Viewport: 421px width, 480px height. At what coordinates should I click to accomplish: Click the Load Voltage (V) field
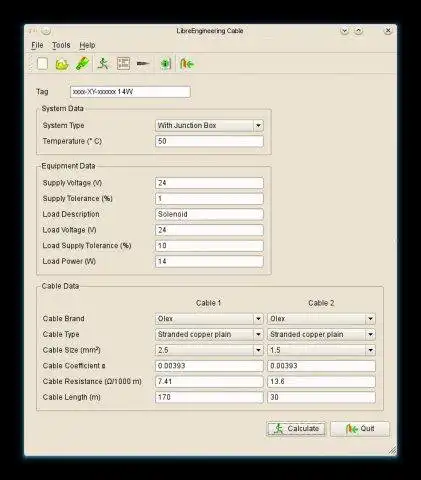[x=209, y=230]
